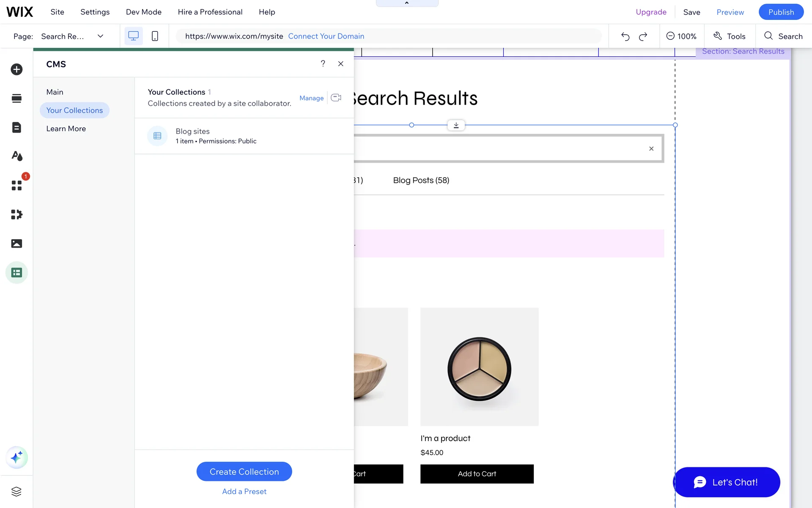Open the Add Elements plus icon

click(x=16, y=69)
